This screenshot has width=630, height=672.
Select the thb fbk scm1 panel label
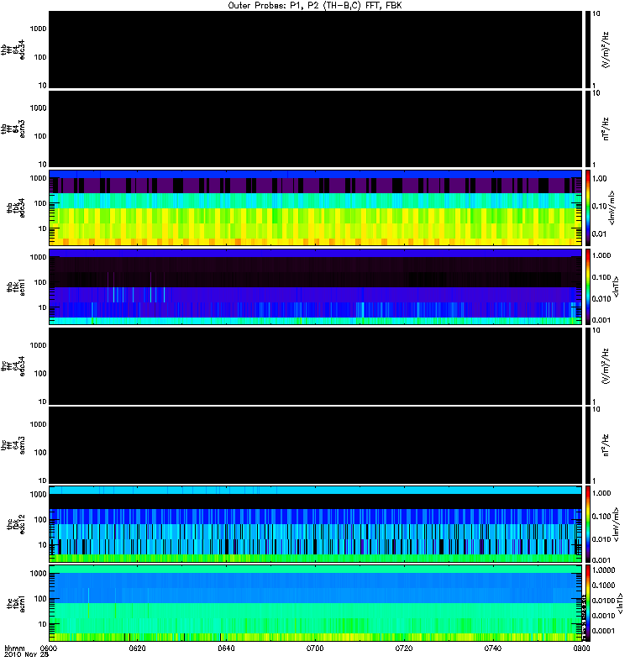click(x=15, y=287)
